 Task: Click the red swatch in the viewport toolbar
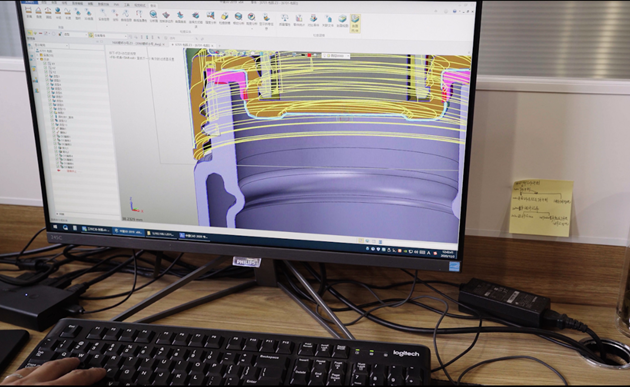point(309,55)
